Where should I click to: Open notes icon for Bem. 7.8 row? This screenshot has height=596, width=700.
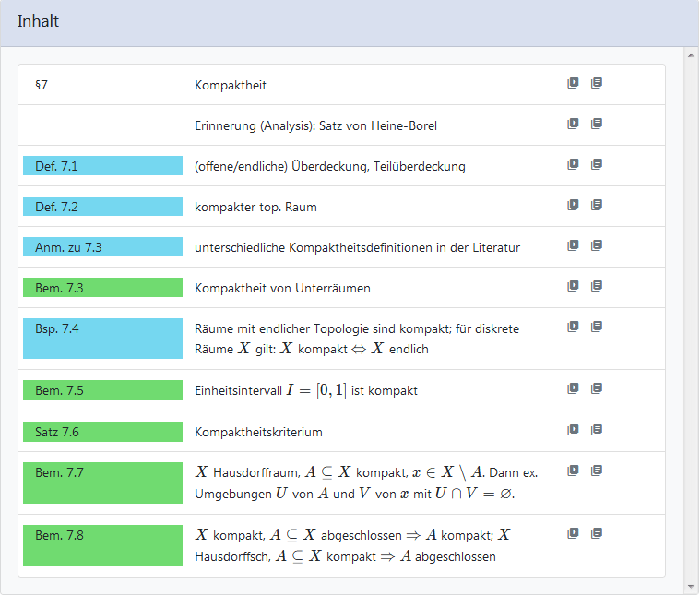pos(597,533)
